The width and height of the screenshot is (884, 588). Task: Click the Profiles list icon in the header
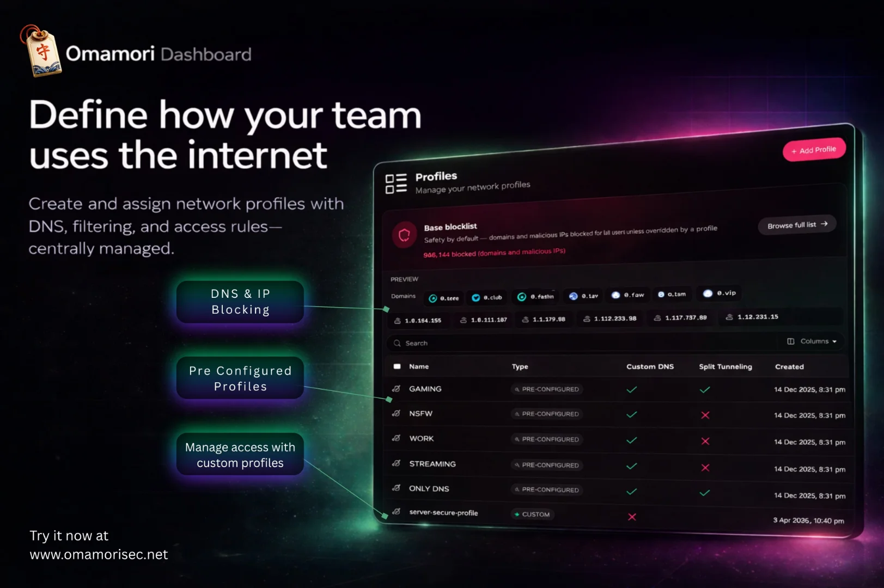click(x=396, y=183)
